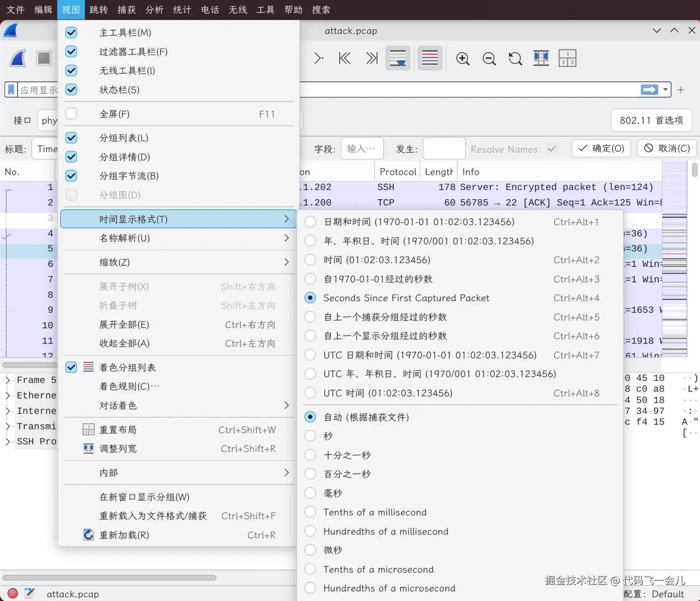Open 对话着色 submenu

point(178,406)
